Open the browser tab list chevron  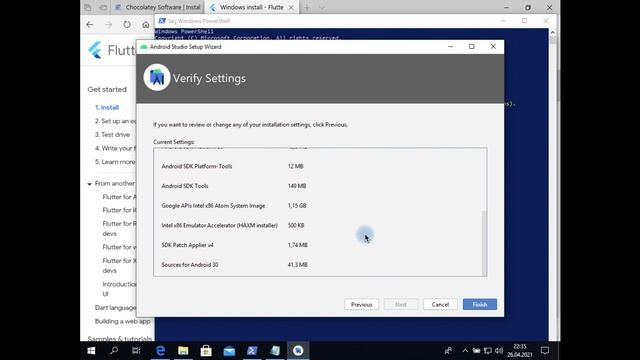[322, 7]
